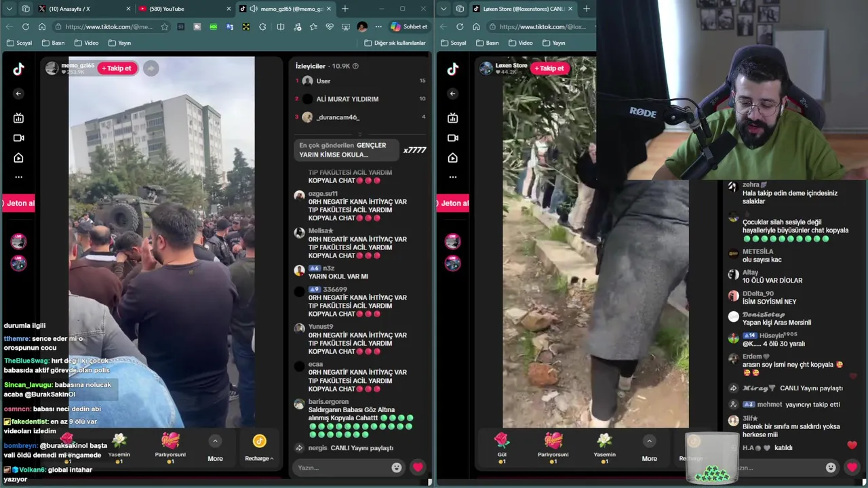Expand More gifts in right gift bar
Viewport: 868px width, 488px height.
(649, 449)
